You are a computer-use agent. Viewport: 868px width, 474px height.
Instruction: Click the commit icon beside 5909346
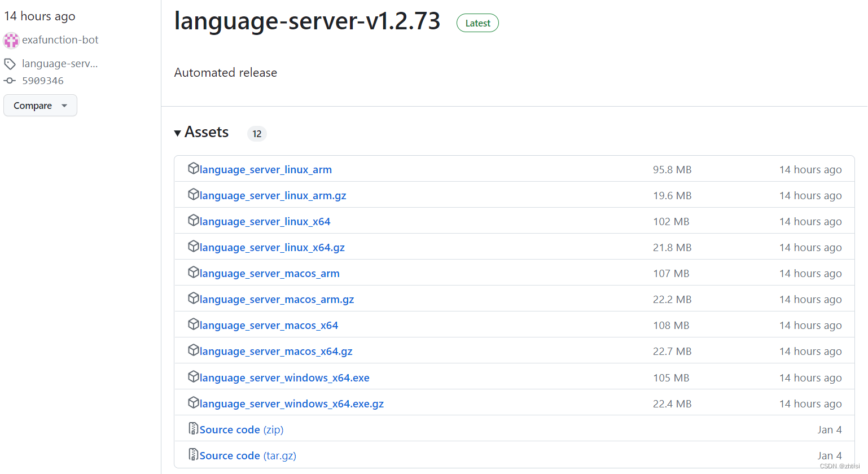click(x=10, y=81)
